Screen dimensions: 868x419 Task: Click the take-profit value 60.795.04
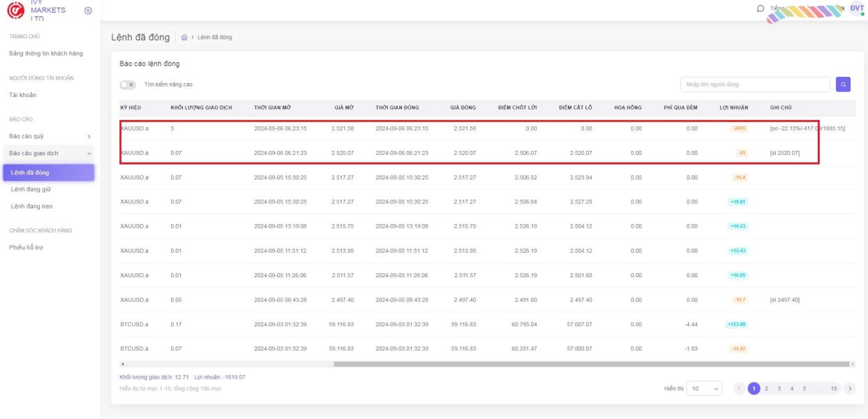click(524, 324)
